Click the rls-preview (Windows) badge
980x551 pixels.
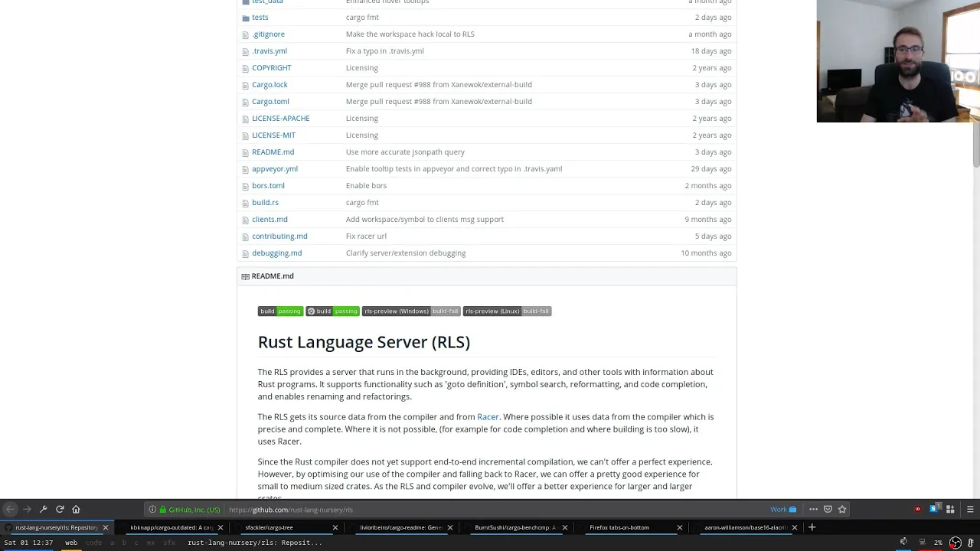(x=411, y=311)
